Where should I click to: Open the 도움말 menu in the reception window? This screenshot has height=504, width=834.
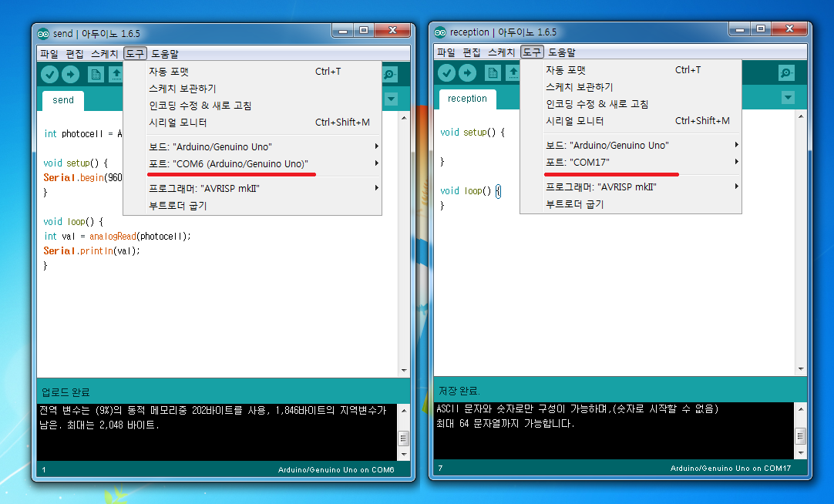(x=562, y=52)
